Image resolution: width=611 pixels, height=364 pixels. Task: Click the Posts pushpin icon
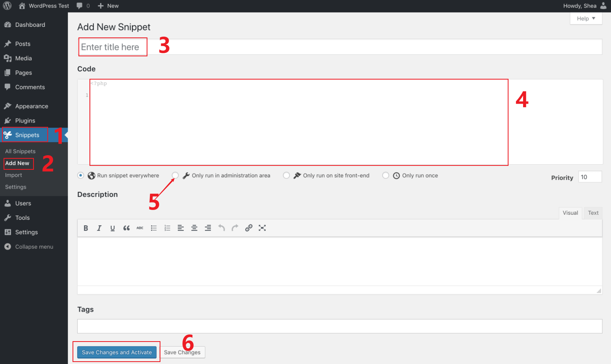pyautogui.click(x=7, y=44)
